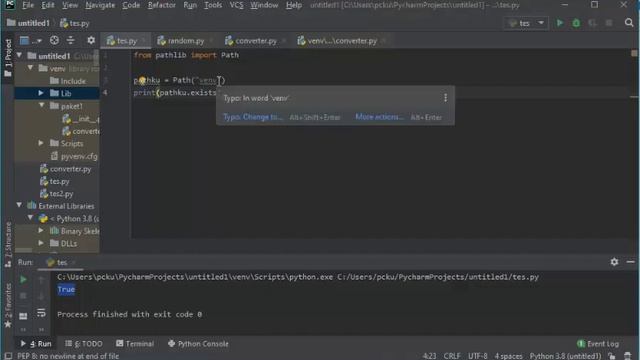Click untitled1 breadcrumb in navigation bar
The height and width of the screenshot is (360, 640).
tap(28, 23)
